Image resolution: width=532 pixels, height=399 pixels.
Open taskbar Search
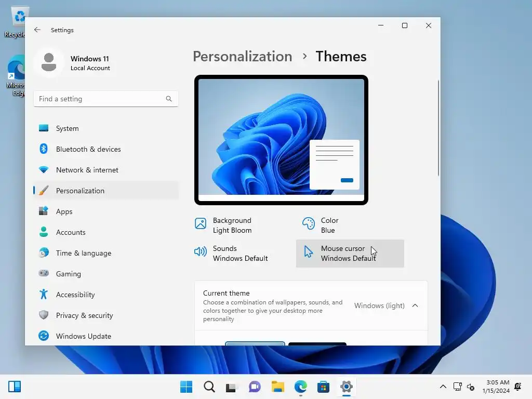click(209, 387)
